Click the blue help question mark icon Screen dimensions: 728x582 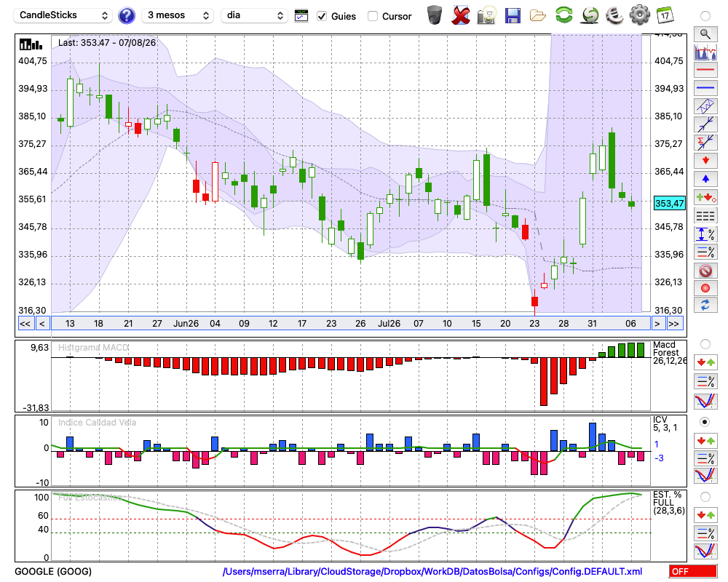(126, 16)
